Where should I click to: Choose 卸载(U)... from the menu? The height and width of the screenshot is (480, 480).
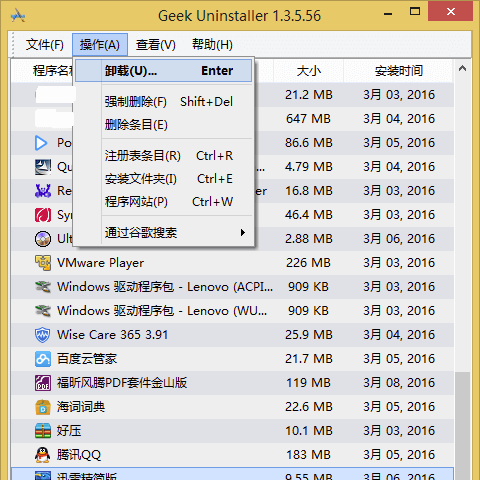pyautogui.click(x=163, y=71)
